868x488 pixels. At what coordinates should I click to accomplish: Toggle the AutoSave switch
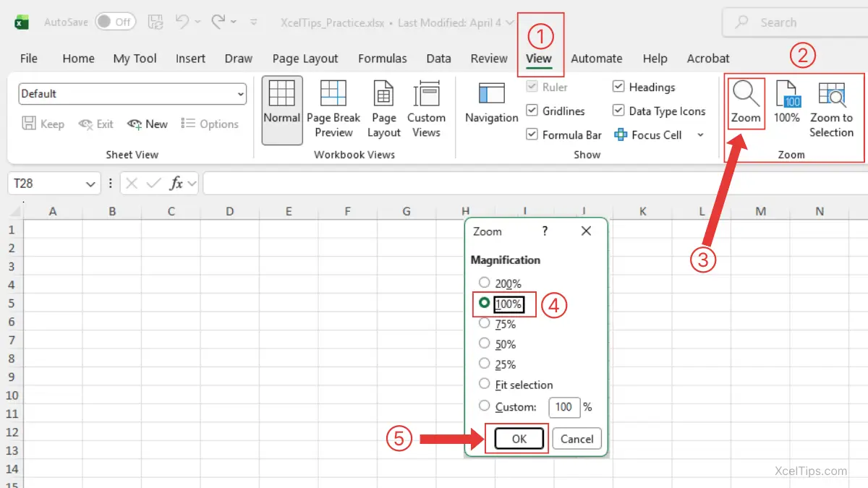(x=114, y=22)
